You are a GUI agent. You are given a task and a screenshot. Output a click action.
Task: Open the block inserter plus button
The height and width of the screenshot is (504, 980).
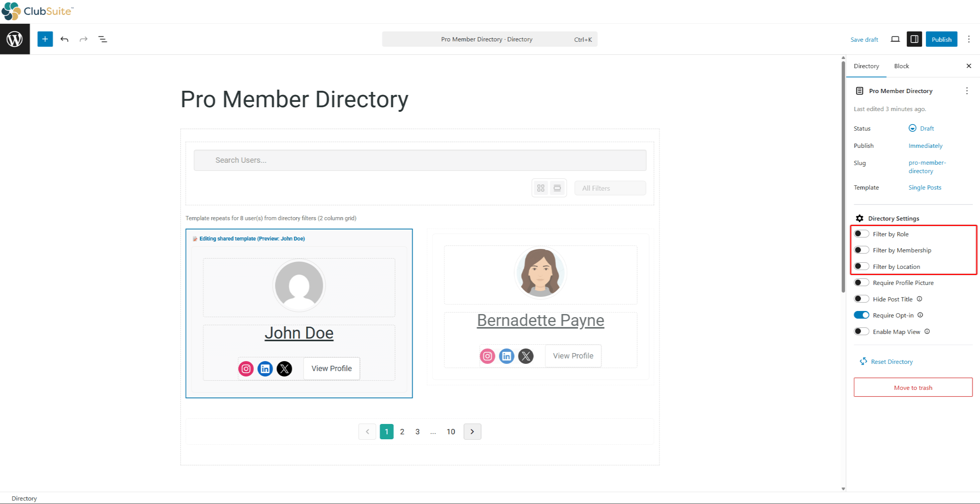45,39
